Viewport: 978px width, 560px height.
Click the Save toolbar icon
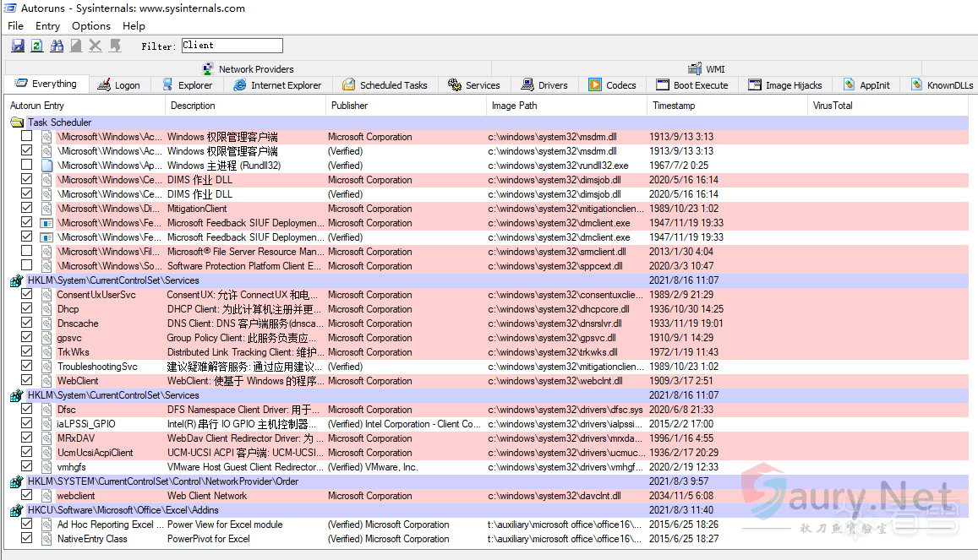coord(18,46)
